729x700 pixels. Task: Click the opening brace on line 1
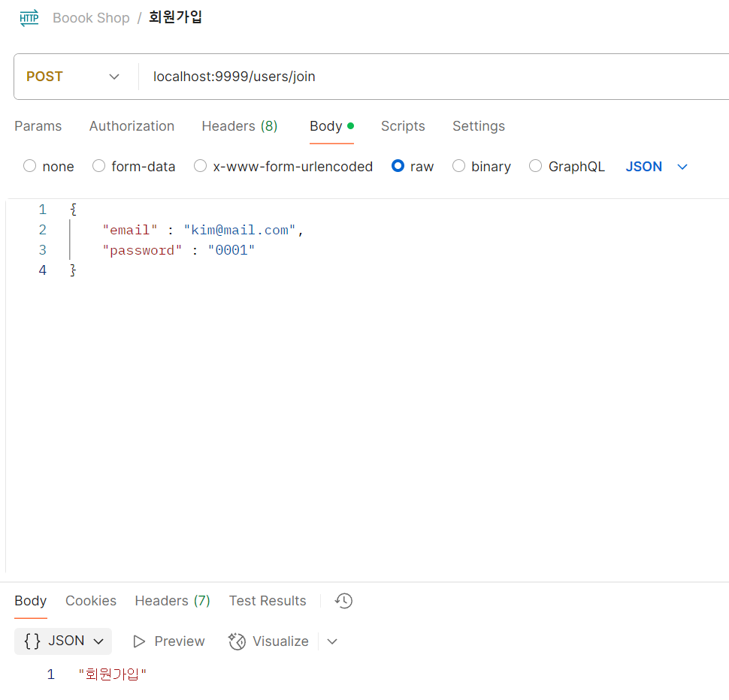tap(73, 210)
